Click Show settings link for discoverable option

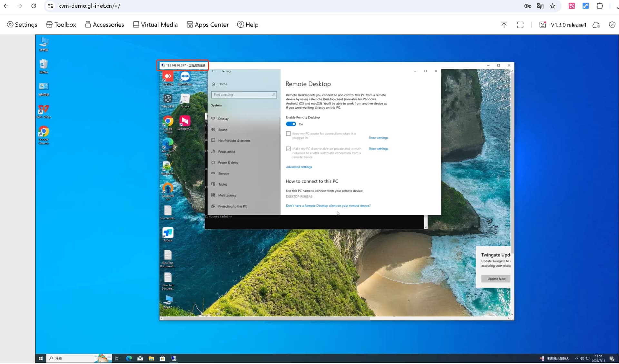(378, 149)
